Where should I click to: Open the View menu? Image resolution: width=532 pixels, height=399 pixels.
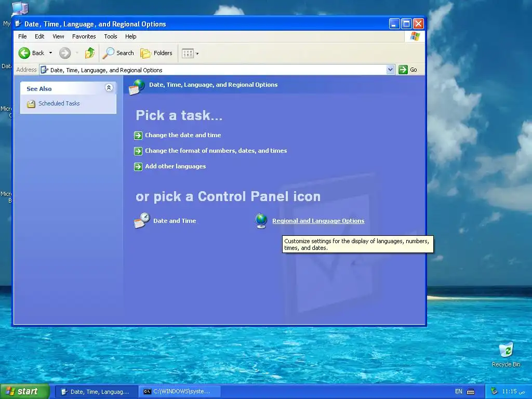(58, 36)
